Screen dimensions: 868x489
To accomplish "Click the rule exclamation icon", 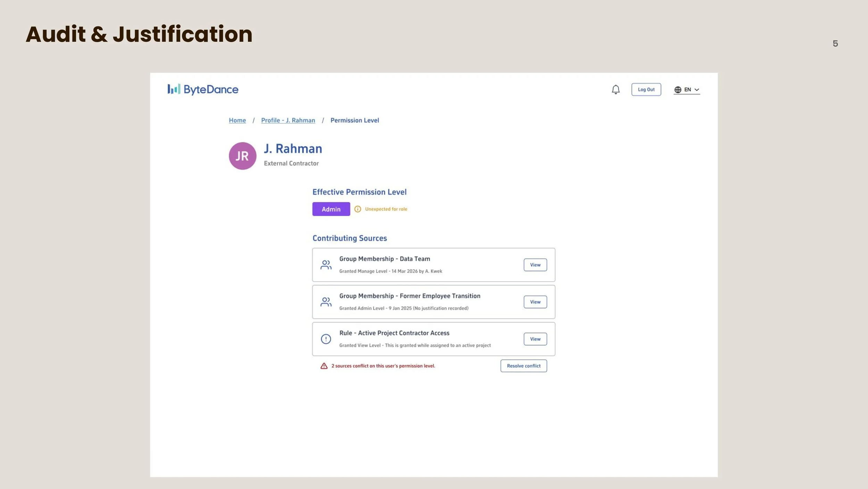I will pos(326,339).
